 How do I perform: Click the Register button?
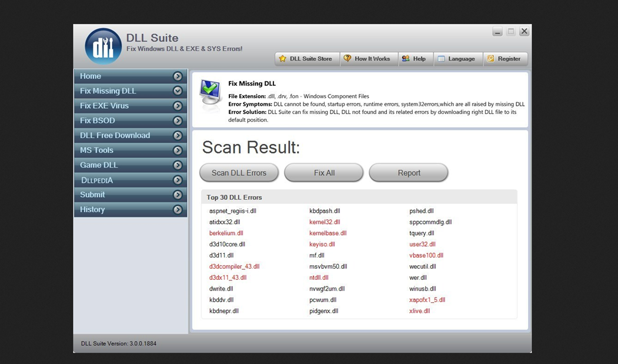506,59
